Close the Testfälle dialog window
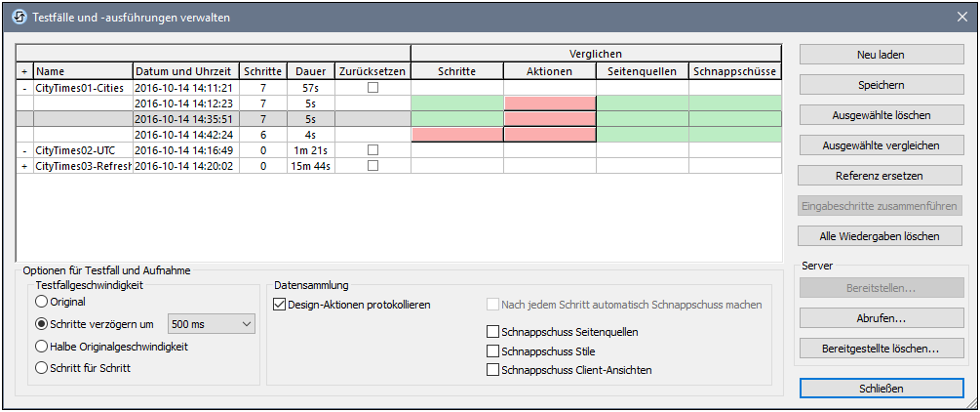Image resolution: width=980 pixels, height=412 pixels. (961, 17)
